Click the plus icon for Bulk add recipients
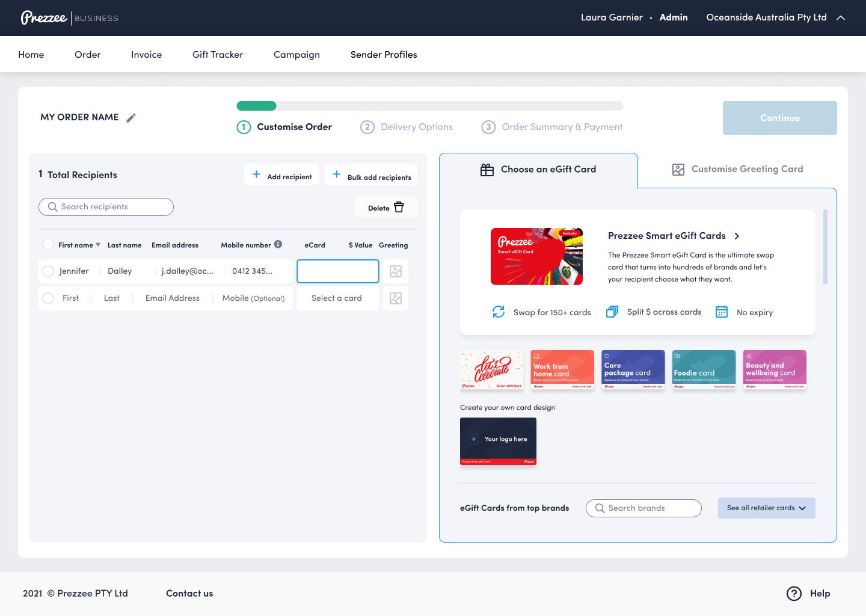This screenshot has width=866, height=616. point(337,174)
